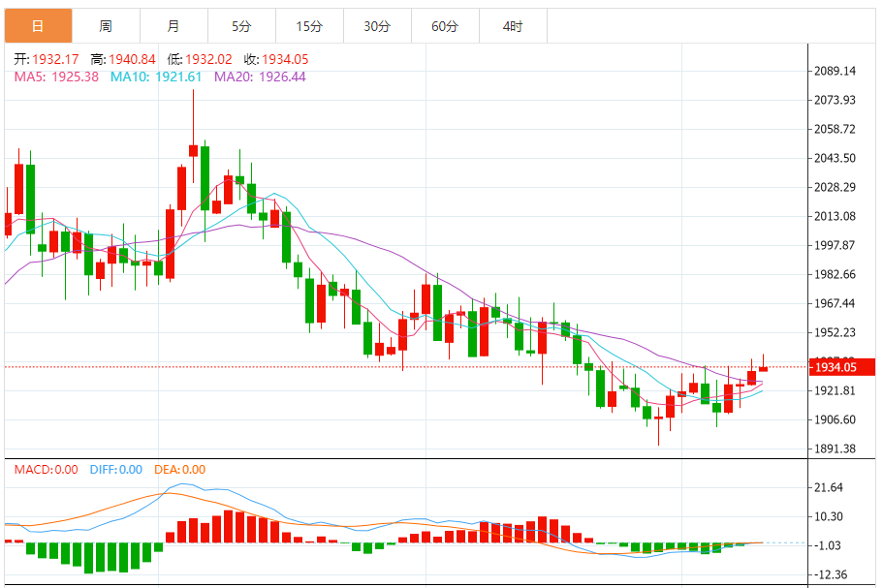
Task: Click the MA5: 1925.38 indicator value
Action: (56, 77)
